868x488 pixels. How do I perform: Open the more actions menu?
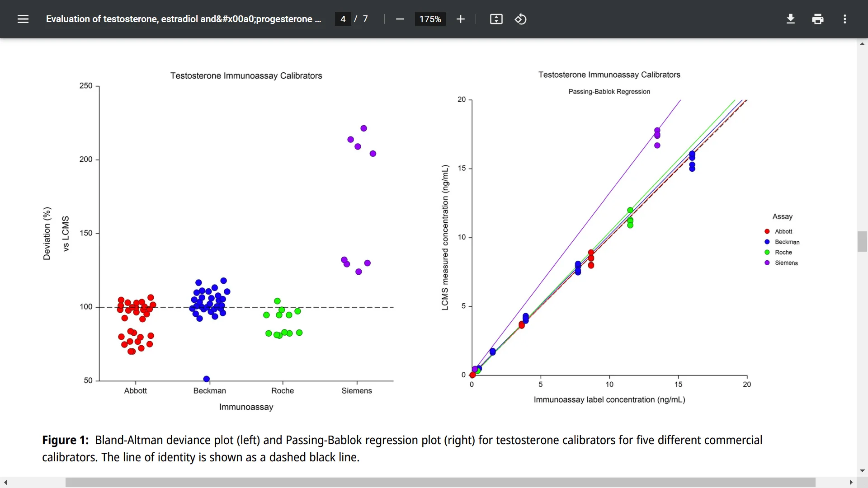(844, 19)
